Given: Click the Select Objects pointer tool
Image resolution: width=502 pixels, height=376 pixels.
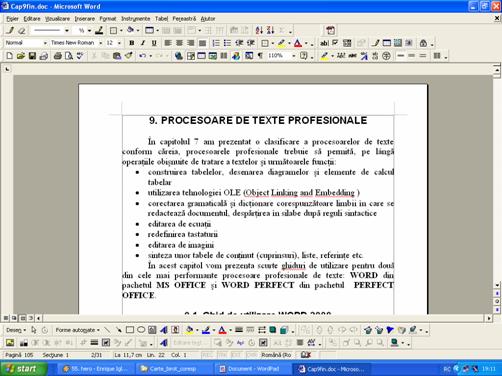Looking at the screenshot, I should coord(33,330).
